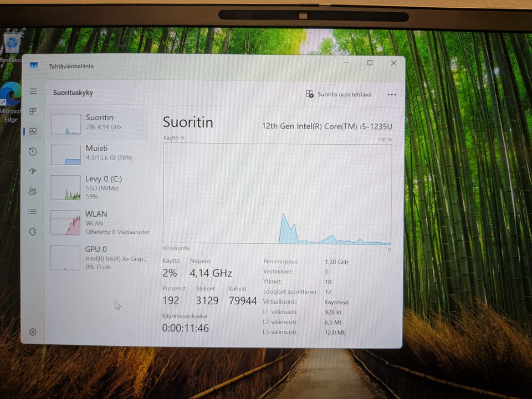Screen dimensions: 532x399
Task: Click the Levy 0 mini graph thumbnail
Action: pos(65,187)
